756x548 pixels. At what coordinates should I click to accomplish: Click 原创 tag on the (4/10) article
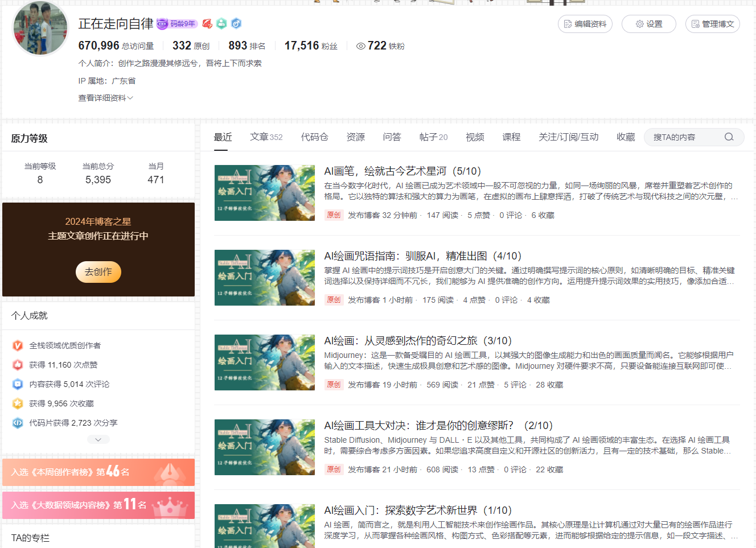(x=334, y=300)
